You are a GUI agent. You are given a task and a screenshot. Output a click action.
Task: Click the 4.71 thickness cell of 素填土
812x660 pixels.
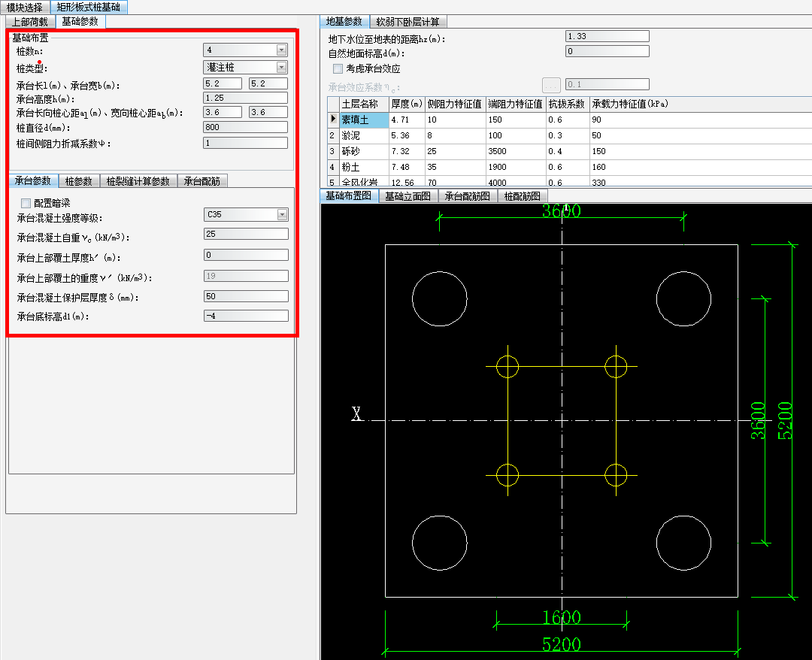tap(407, 120)
